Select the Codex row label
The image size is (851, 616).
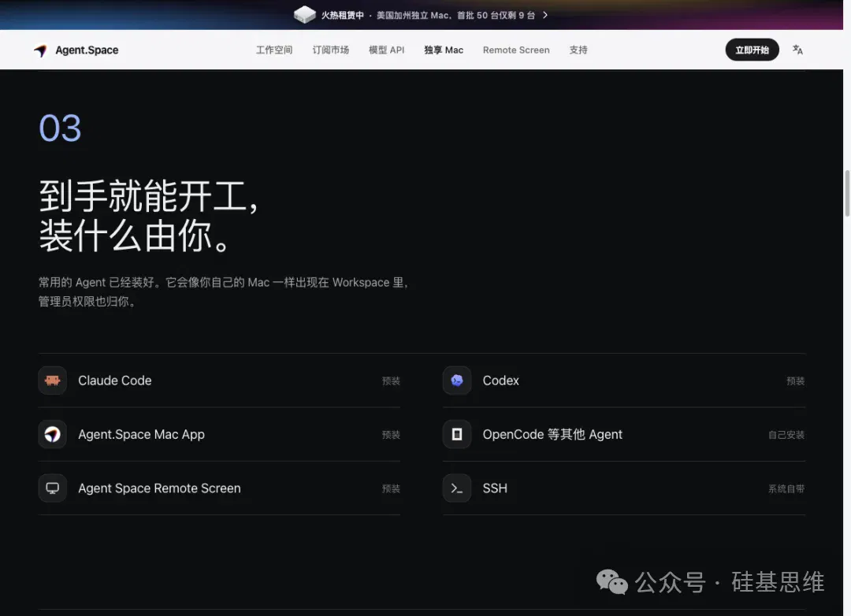tap(500, 380)
